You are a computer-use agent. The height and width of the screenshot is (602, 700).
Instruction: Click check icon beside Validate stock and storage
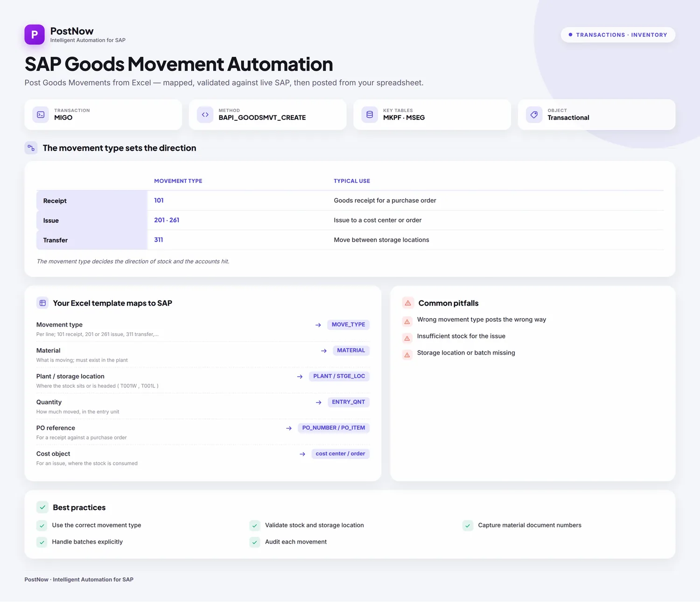[x=255, y=525]
